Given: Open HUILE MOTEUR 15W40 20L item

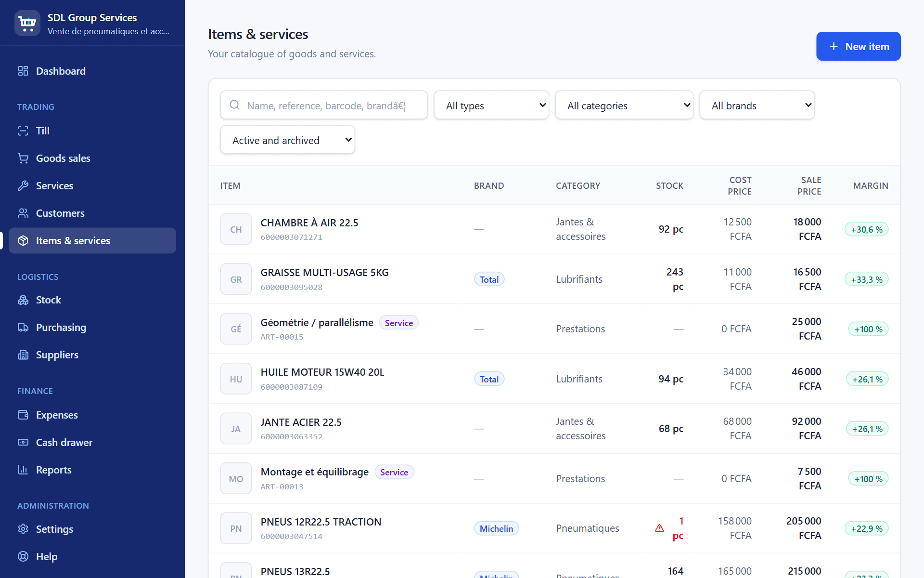Looking at the screenshot, I should coord(322,372).
